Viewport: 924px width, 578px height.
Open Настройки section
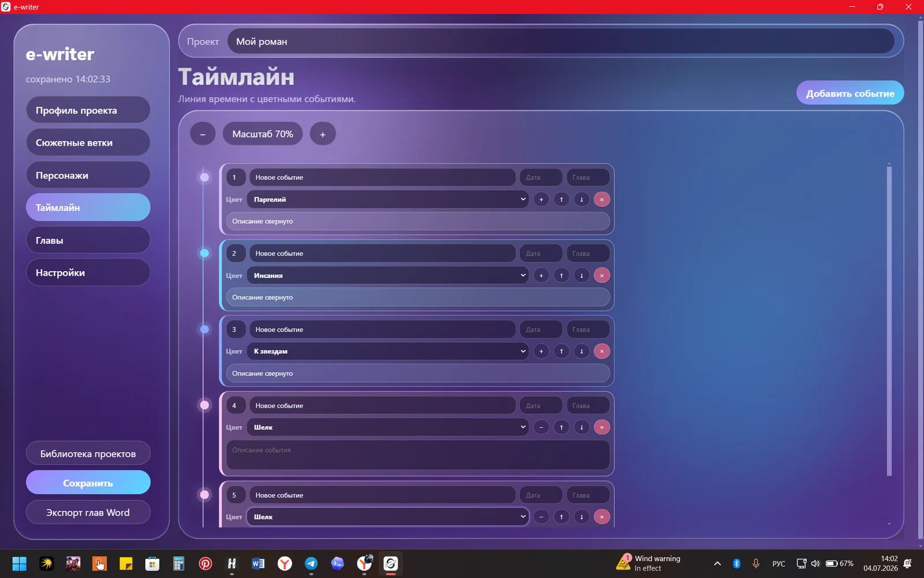point(88,273)
